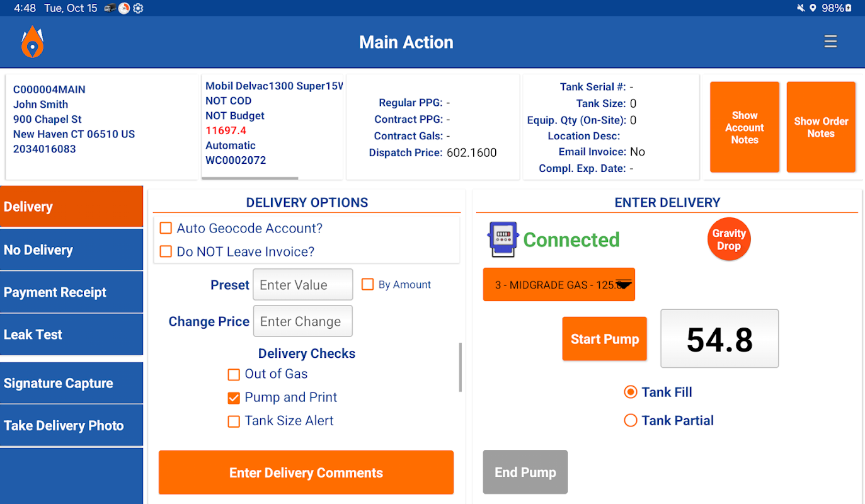Click the delivery options vertical scrollbar
This screenshot has height=504, width=865.
click(x=461, y=367)
